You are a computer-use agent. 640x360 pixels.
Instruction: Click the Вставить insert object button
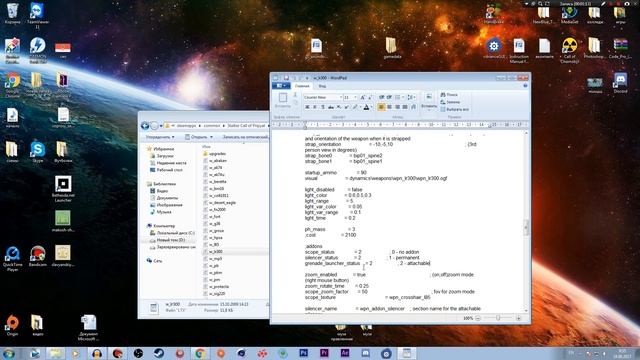coord(429,101)
